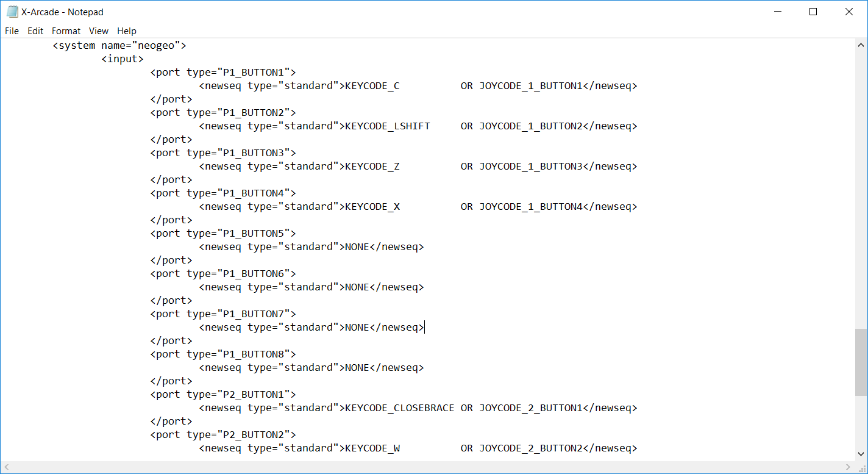Click the system name="neogeo" line
Viewport: 868px width, 474px height.
click(x=119, y=45)
